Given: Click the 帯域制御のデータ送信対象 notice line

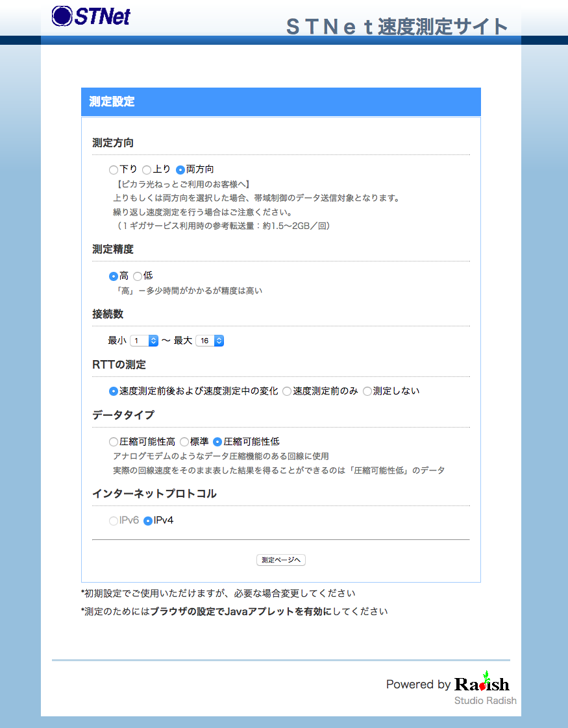Looking at the screenshot, I should tap(257, 199).
